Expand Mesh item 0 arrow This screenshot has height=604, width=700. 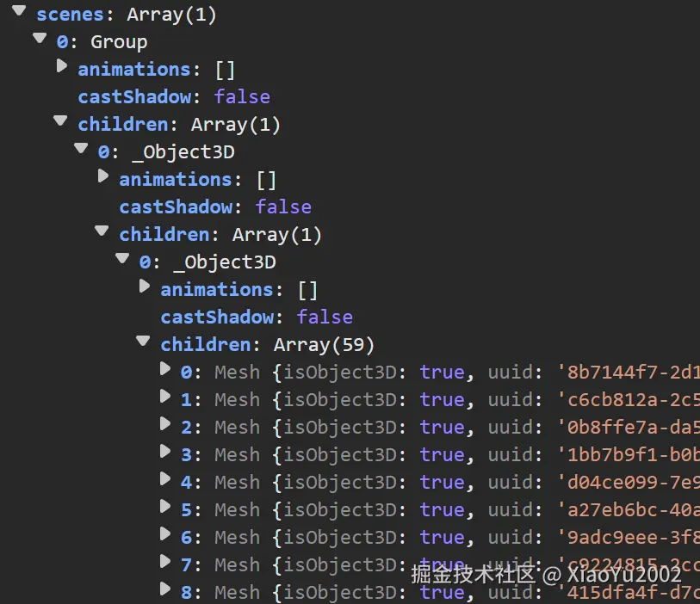[165, 369]
